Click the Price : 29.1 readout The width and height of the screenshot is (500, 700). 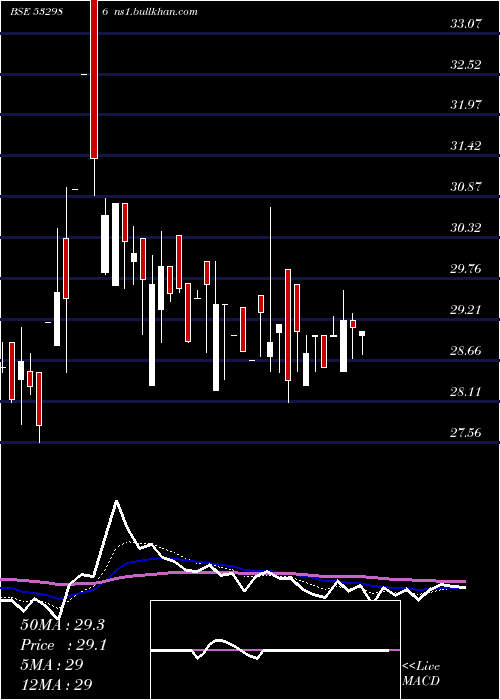(63, 645)
